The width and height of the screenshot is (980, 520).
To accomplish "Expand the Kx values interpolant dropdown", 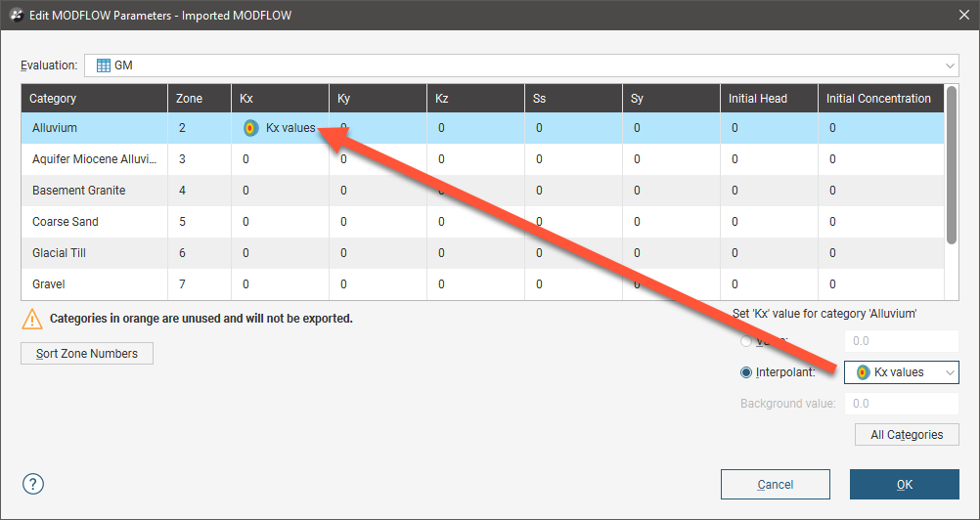I will [x=948, y=372].
